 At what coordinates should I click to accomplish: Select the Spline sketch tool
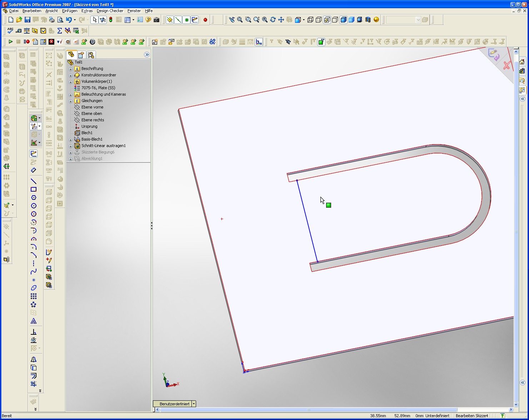(34, 272)
